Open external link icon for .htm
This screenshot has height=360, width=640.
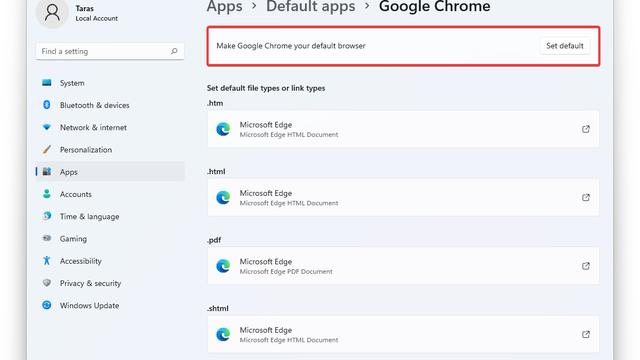[x=586, y=129]
